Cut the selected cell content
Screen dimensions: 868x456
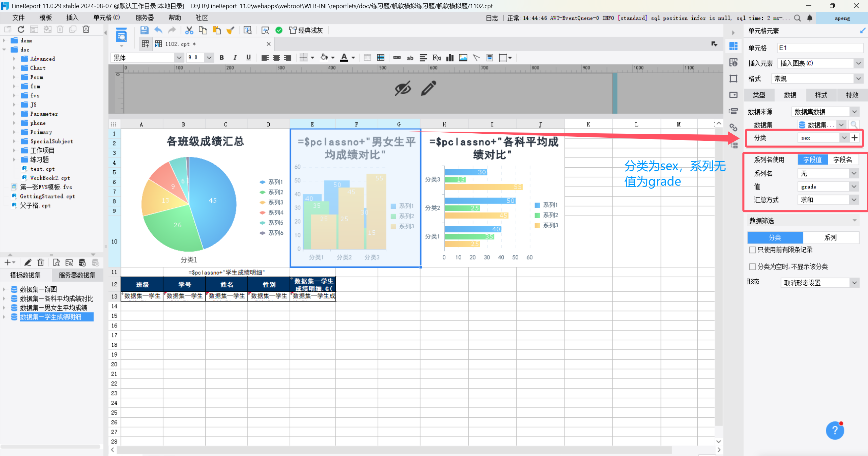(189, 30)
